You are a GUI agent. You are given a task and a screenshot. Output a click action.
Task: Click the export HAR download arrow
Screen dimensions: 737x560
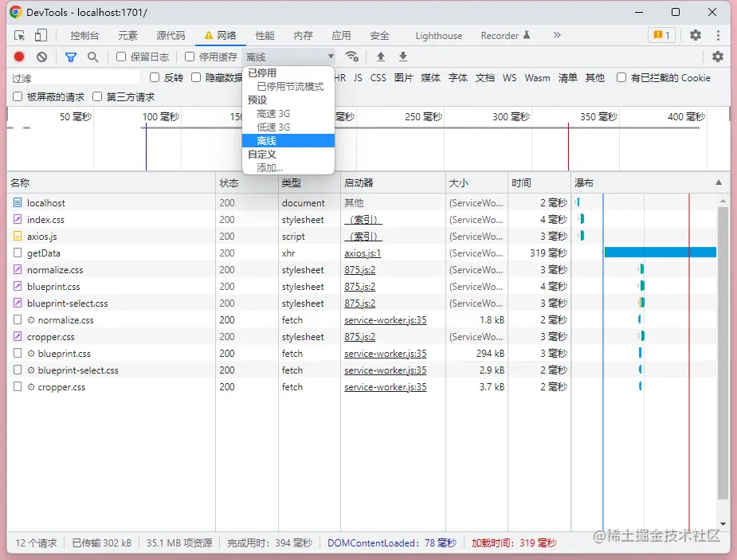(403, 57)
